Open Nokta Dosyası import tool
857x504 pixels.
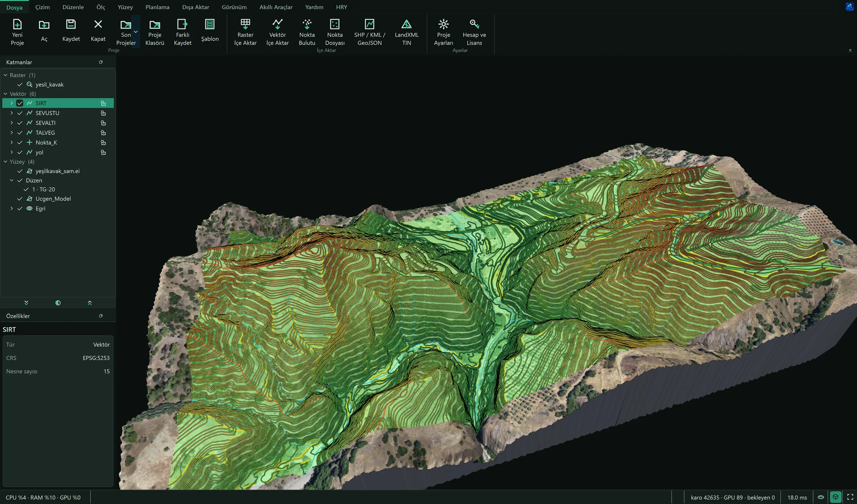(x=335, y=32)
